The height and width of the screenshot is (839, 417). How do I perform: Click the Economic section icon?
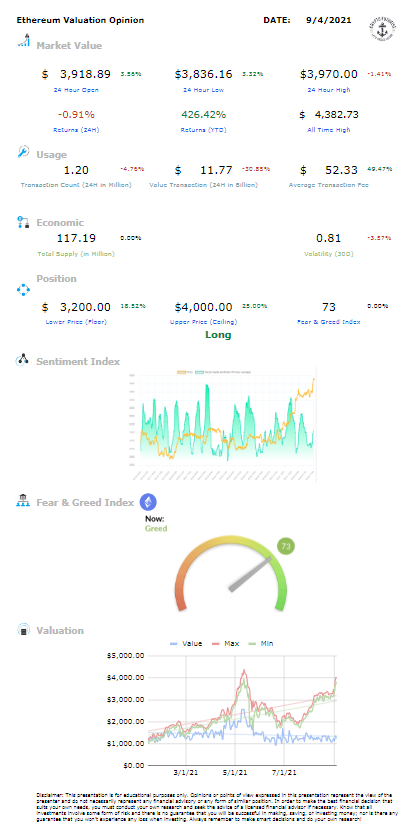[23, 222]
